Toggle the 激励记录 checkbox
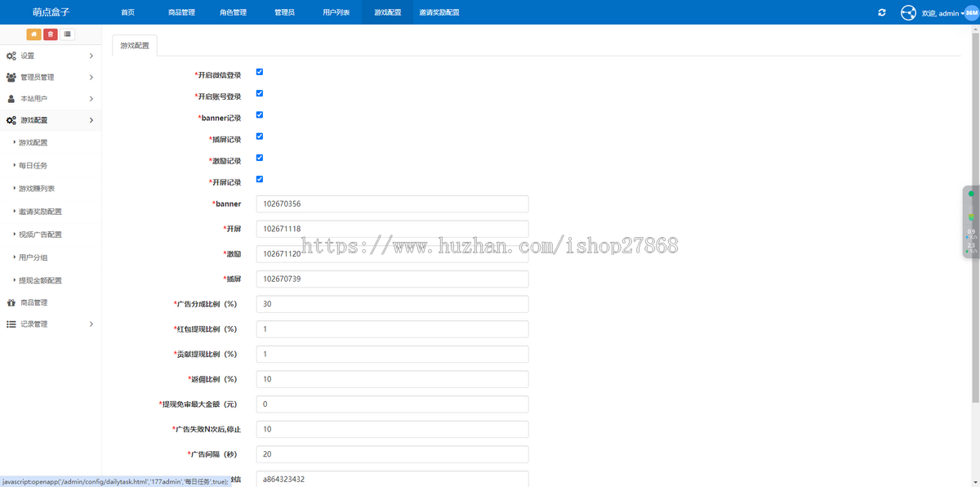Viewport: 980px width, 487px height. click(260, 158)
